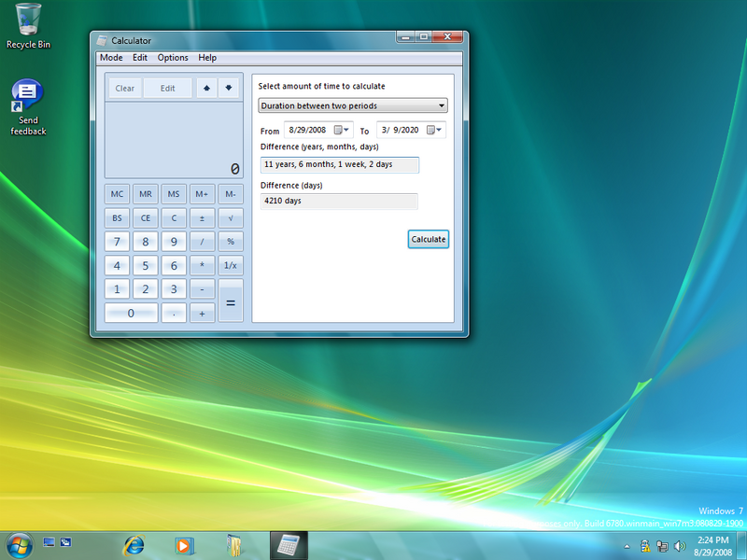Image resolution: width=747 pixels, height=560 pixels.
Task: Click the volume speaker tray icon
Action: coord(677,544)
